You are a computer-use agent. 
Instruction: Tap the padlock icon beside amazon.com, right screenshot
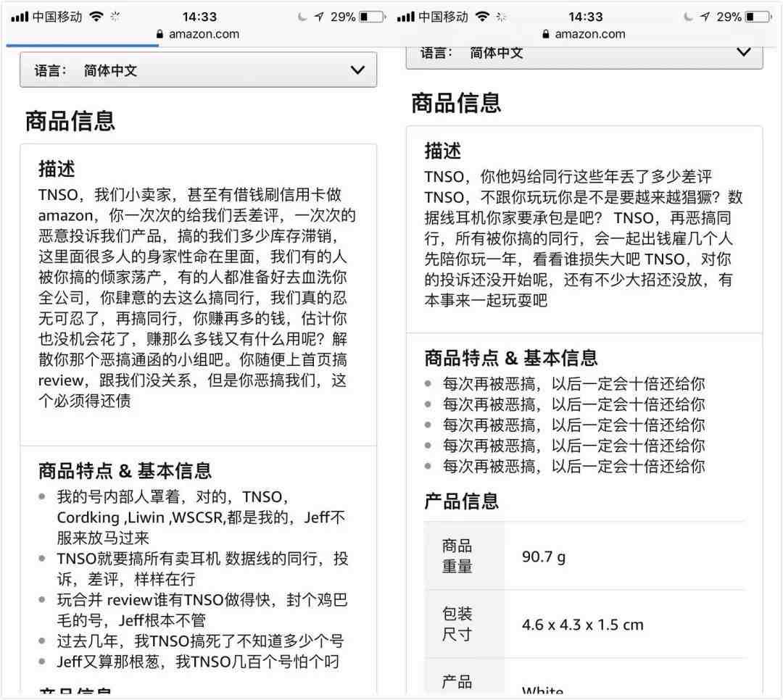546,34
